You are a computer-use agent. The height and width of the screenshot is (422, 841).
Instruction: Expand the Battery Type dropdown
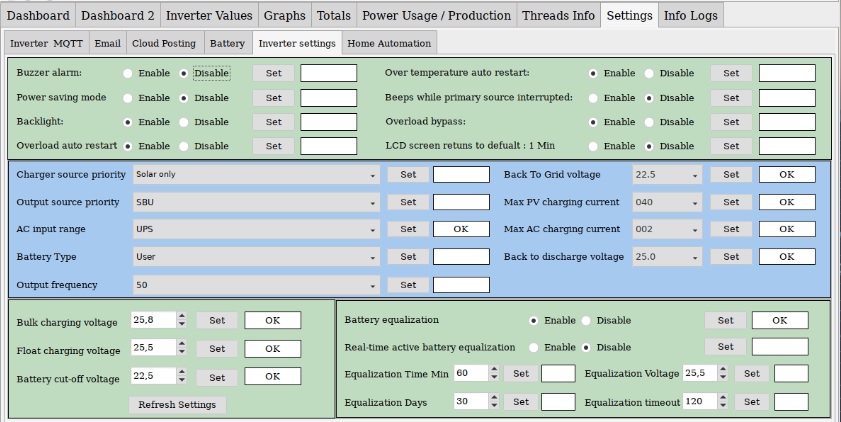point(256,256)
